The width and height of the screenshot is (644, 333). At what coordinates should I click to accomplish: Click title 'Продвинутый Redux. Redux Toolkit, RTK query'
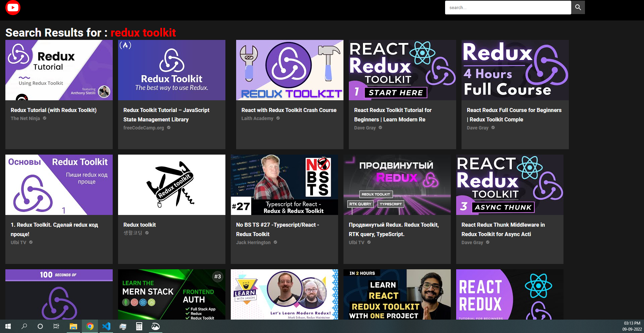click(394, 229)
